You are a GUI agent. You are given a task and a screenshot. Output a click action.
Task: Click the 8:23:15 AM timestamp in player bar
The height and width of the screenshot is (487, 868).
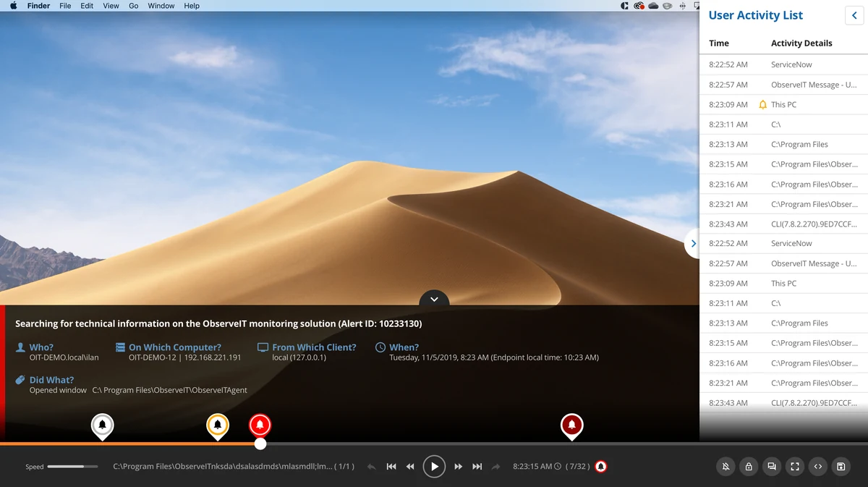[532, 467]
